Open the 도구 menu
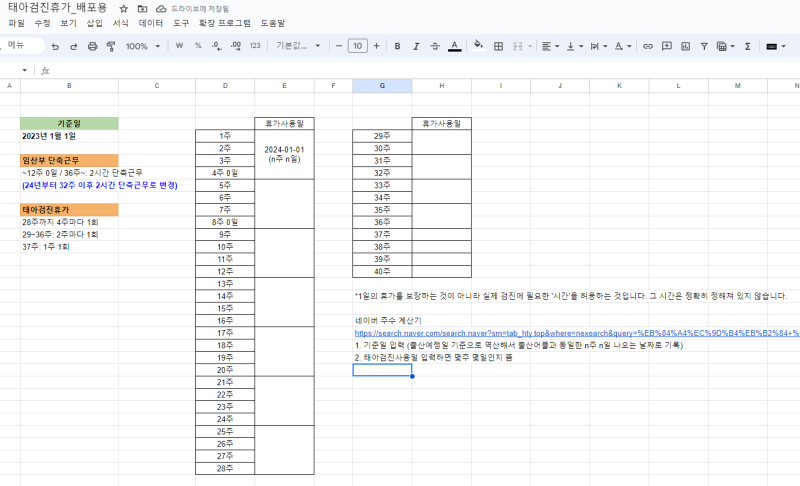 (x=181, y=23)
